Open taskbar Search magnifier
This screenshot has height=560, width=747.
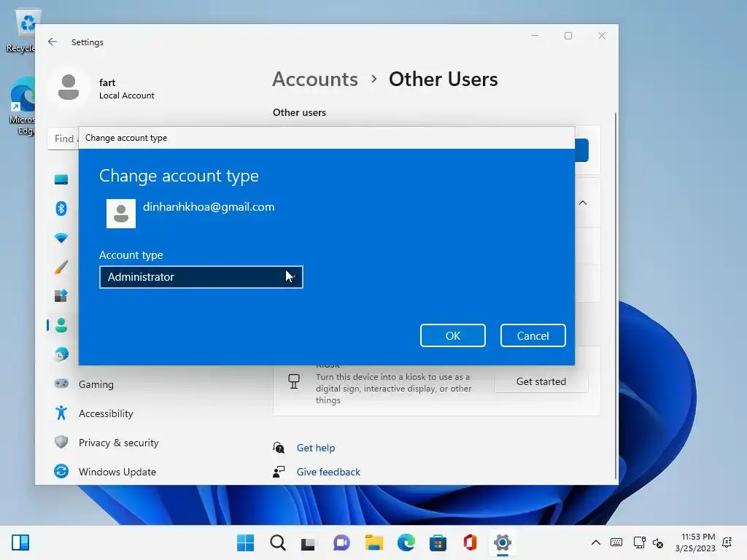coord(278,542)
